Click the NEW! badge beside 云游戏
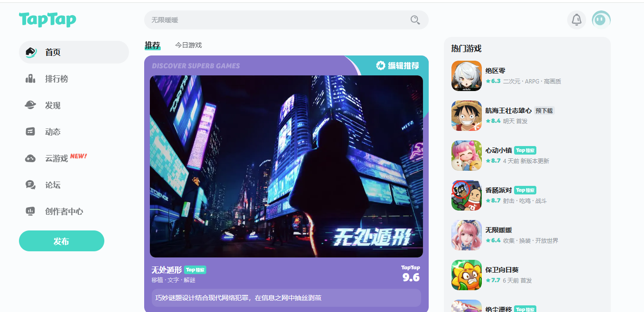 point(79,156)
